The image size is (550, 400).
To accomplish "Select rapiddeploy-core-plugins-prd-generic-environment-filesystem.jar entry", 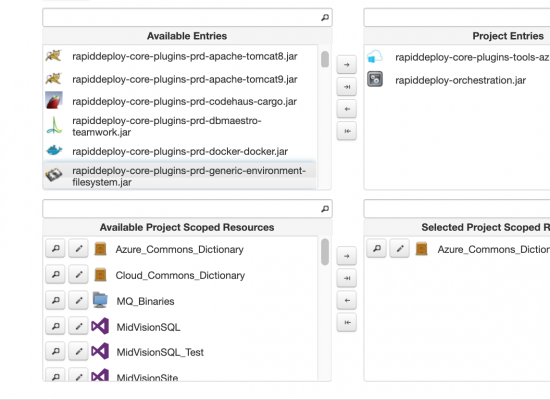I will point(180,175).
